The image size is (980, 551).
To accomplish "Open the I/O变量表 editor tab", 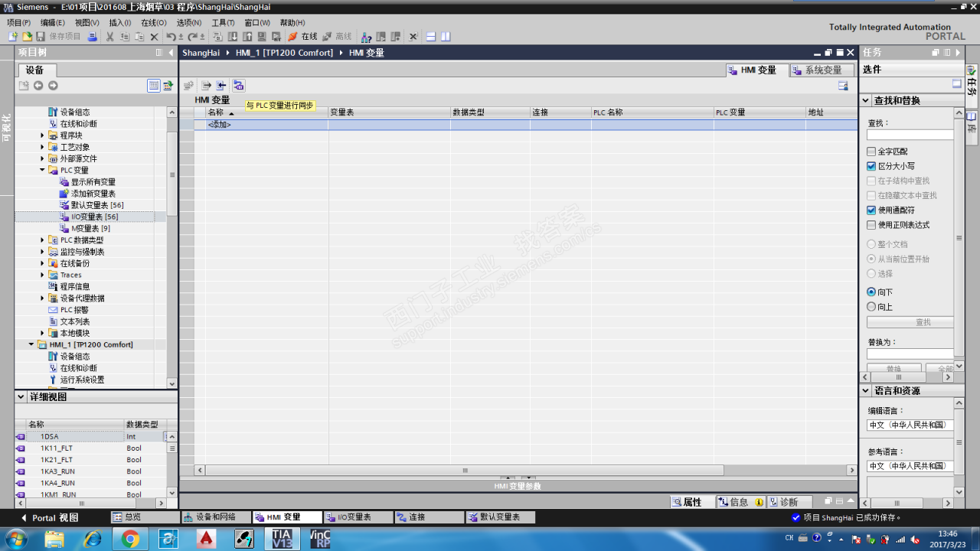I will click(358, 517).
